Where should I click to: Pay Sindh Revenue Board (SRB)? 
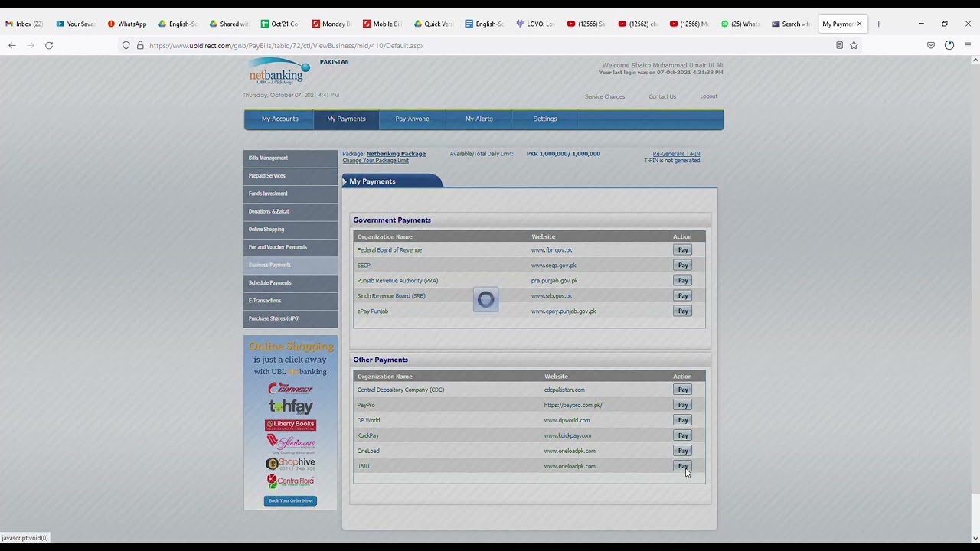(683, 296)
